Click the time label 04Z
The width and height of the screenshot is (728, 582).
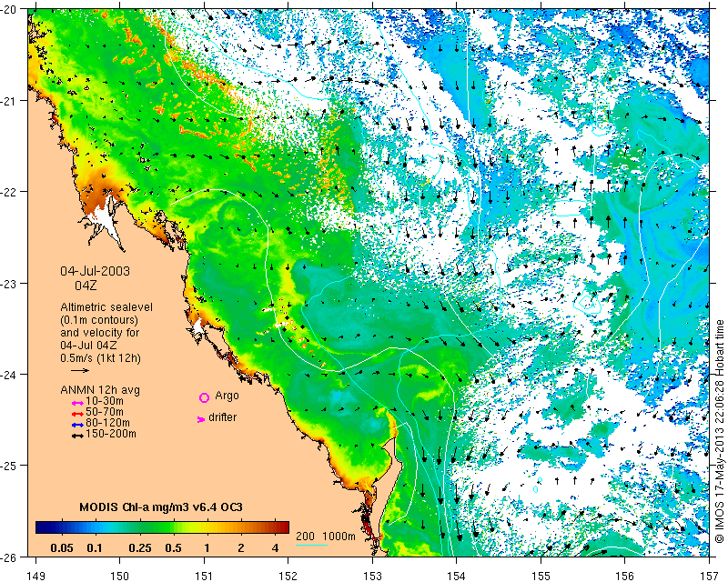tap(86, 286)
